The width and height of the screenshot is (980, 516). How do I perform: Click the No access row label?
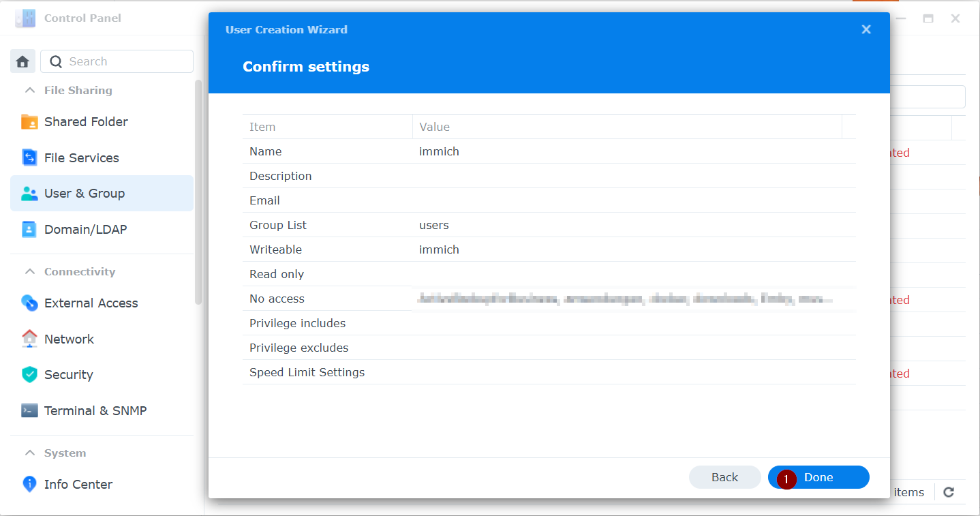pos(277,299)
